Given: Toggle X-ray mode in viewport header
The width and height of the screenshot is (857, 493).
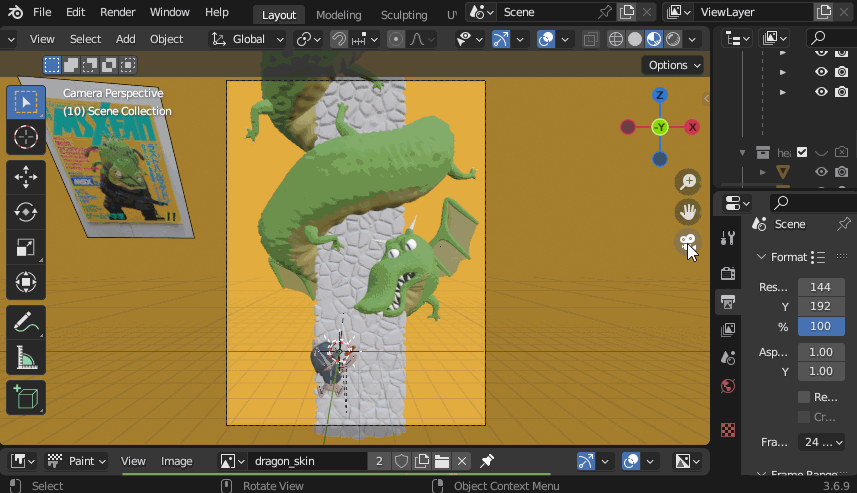Looking at the screenshot, I should point(590,39).
